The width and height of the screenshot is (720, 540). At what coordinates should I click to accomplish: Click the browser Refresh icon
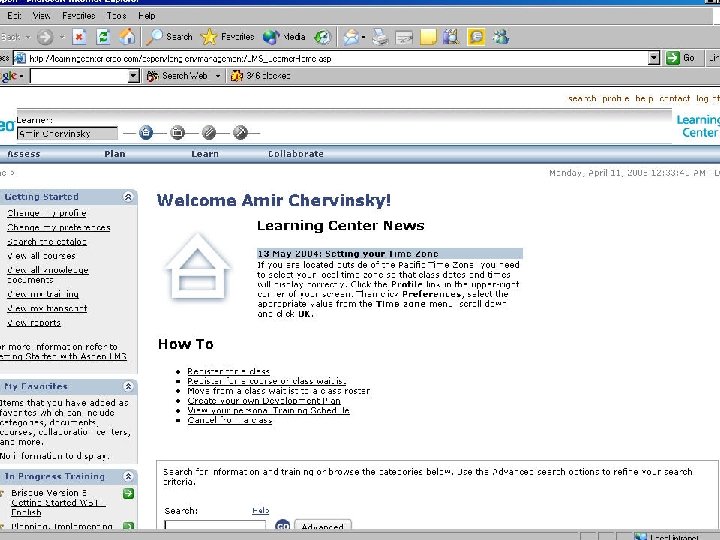pyautogui.click(x=103, y=37)
